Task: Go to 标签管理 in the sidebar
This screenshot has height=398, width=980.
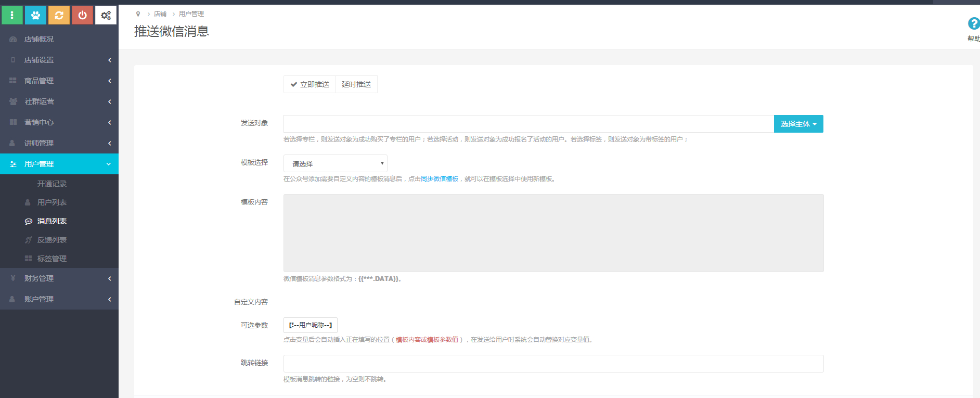Action: (x=51, y=259)
